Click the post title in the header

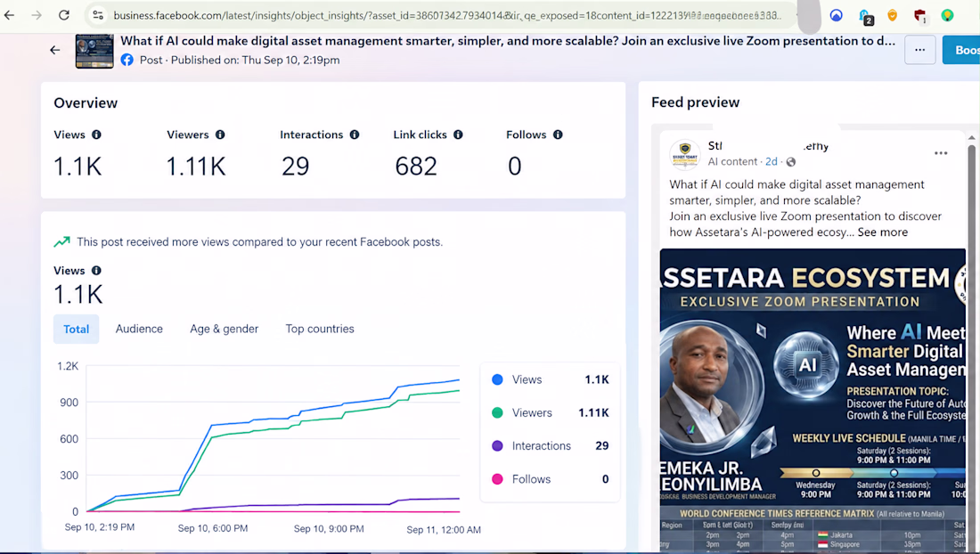point(508,41)
